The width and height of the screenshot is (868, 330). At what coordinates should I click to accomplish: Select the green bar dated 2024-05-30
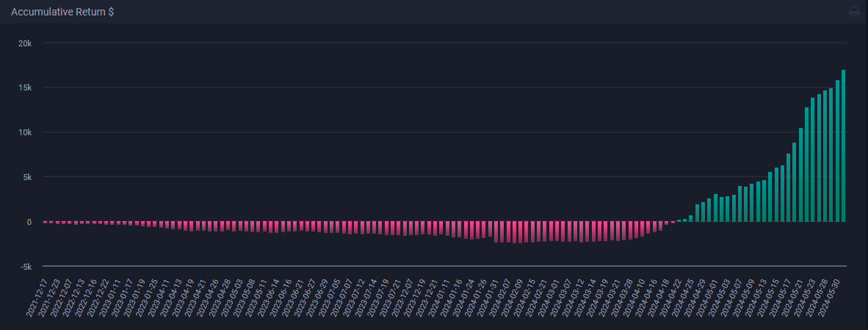pyautogui.click(x=838, y=151)
